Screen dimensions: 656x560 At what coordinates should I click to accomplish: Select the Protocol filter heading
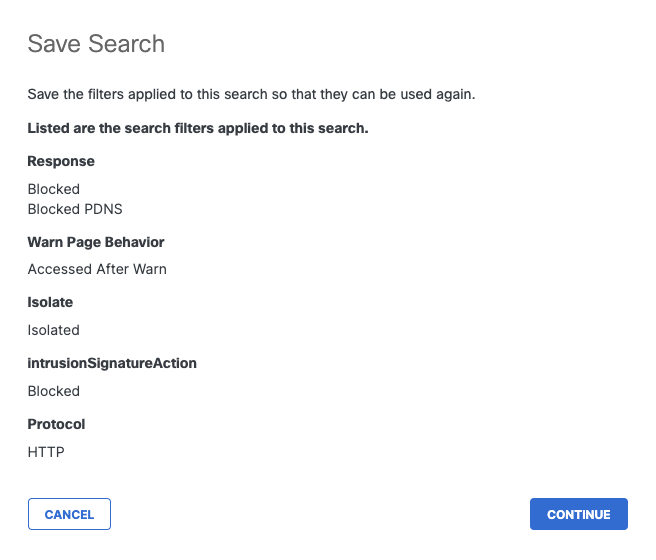tap(56, 424)
